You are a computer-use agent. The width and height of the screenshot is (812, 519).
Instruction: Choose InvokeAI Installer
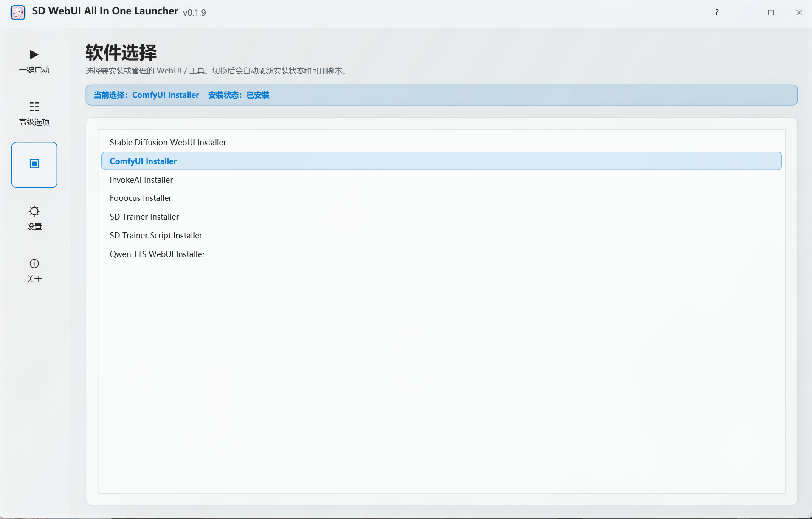[x=441, y=180]
